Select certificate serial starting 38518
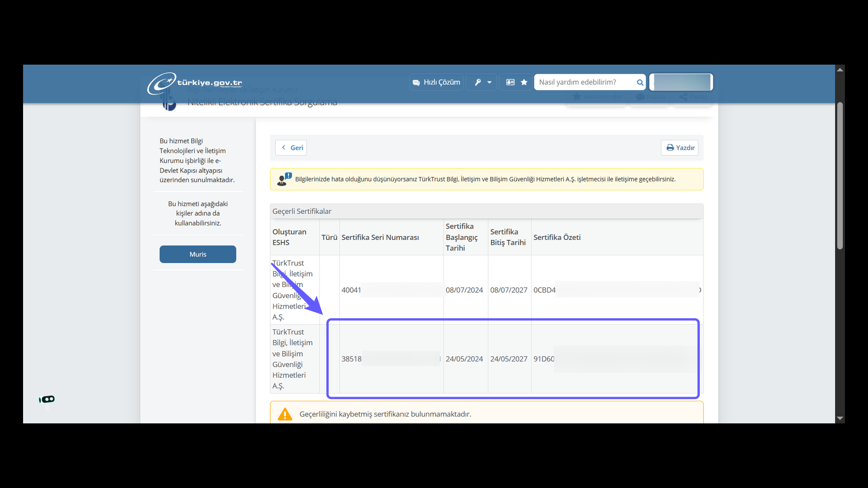 coord(351,359)
